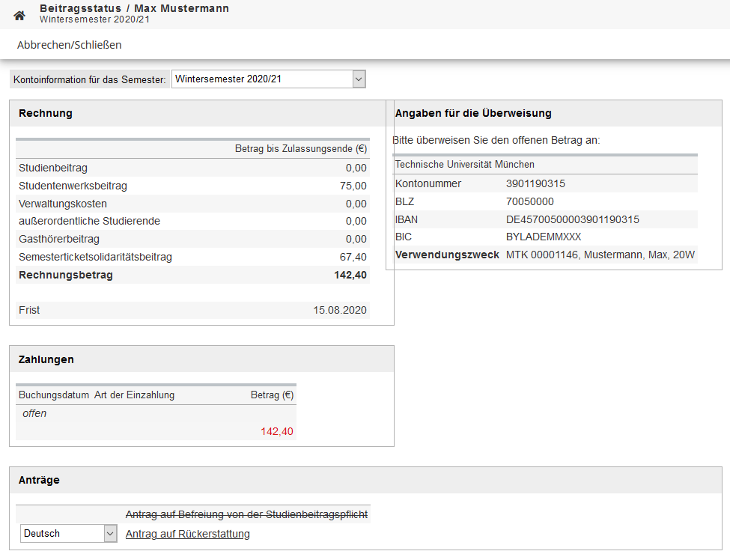Click the red open amount 142,40
Viewport: 730px width, 560px height.
(276, 431)
